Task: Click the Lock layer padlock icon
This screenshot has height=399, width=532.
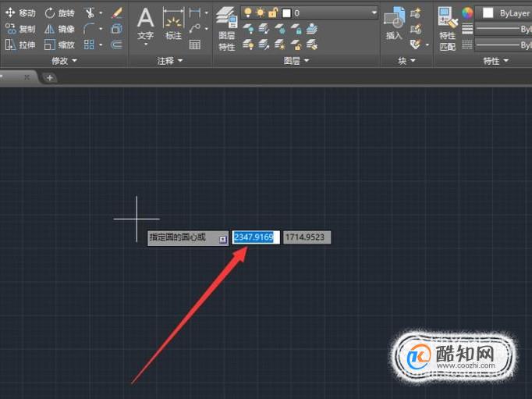Action: [x=296, y=29]
